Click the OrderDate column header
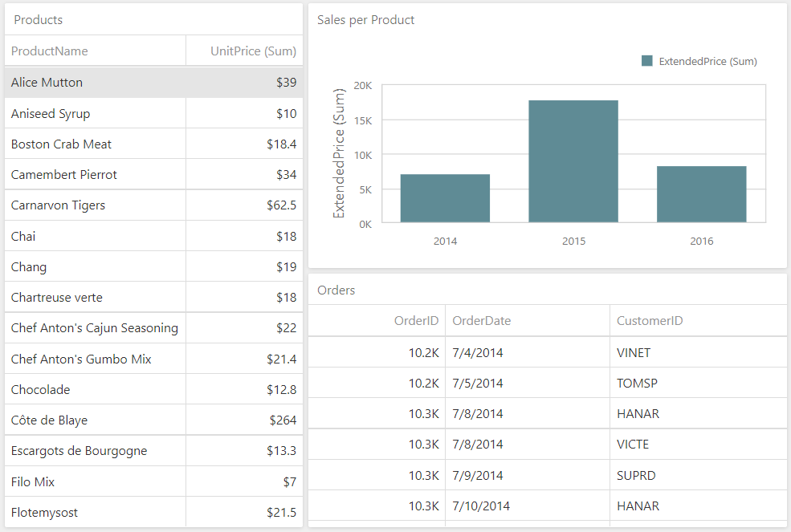 (x=482, y=321)
